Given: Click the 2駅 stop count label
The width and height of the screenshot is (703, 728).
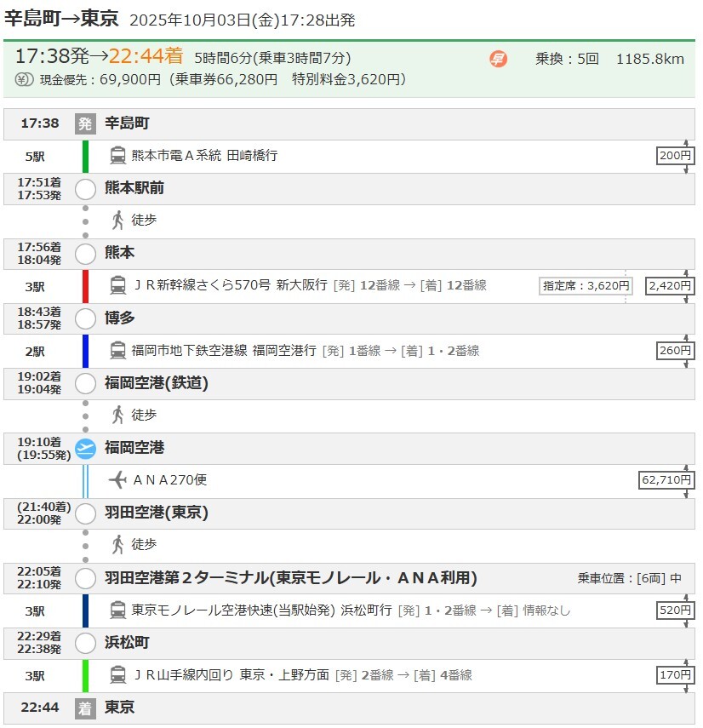Looking at the screenshot, I should point(35,352).
